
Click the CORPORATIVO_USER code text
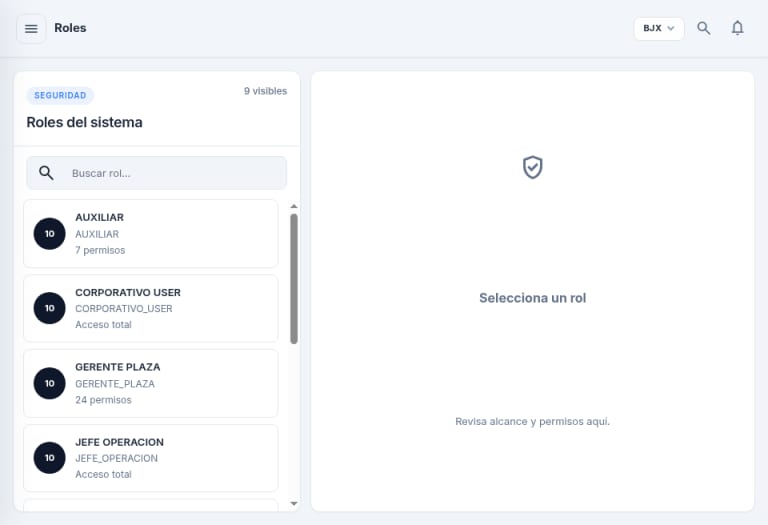(124, 309)
